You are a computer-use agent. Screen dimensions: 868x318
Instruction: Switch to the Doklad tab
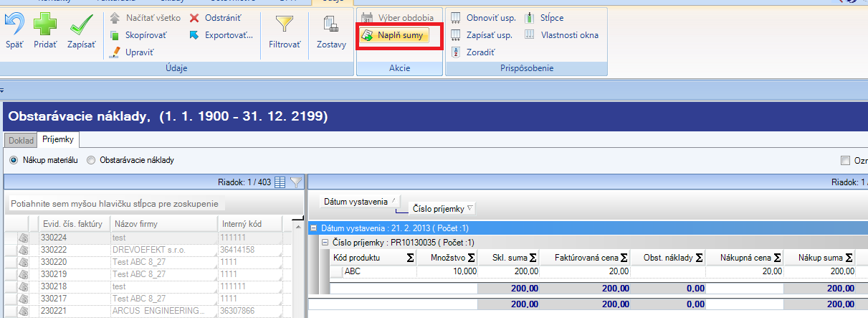21,140
